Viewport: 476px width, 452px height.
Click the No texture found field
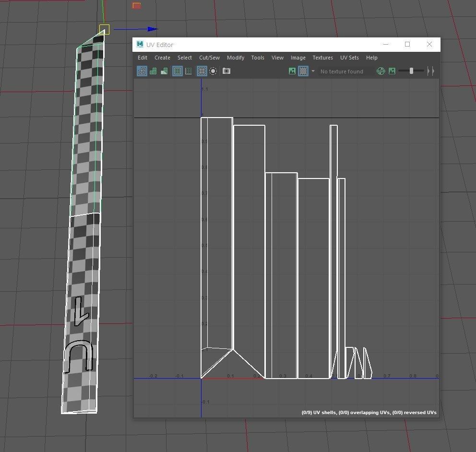[x=345, y=71]
